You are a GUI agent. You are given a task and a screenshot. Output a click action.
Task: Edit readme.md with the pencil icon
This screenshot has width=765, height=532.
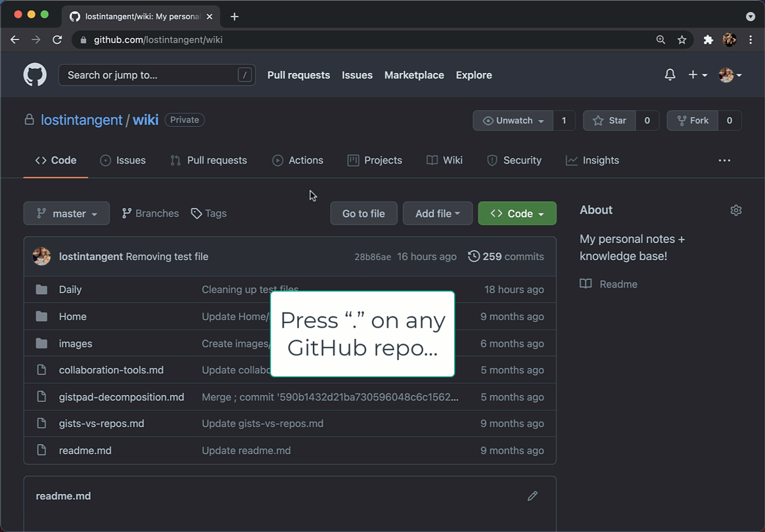[x=532, y=496]
